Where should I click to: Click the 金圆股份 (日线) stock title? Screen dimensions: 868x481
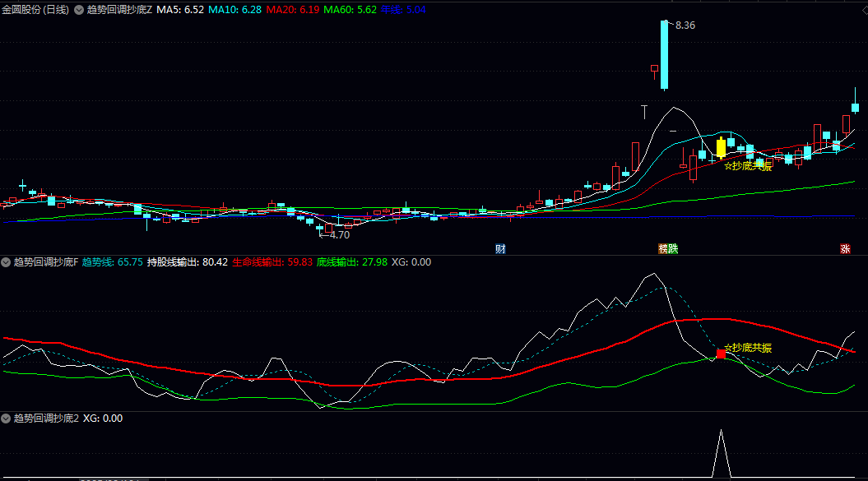pos(35,10)
